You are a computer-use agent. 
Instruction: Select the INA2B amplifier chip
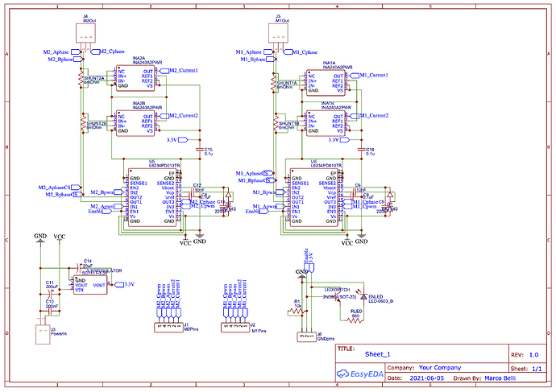pos(135,123)
